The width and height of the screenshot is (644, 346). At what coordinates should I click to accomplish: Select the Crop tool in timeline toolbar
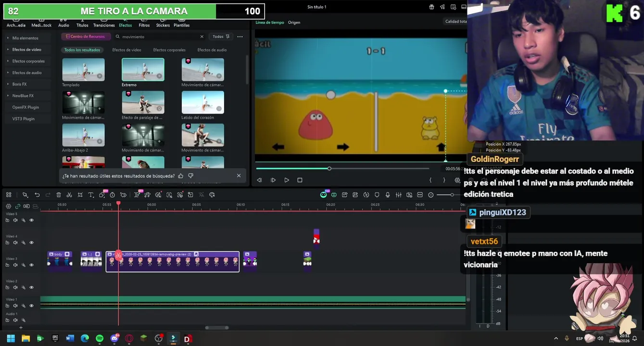tap(80, 195)
